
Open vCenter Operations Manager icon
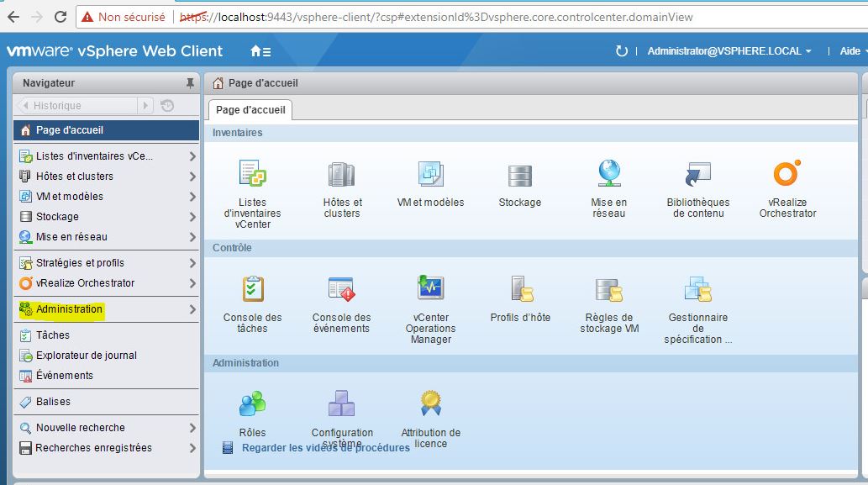(x=431, y=287)
